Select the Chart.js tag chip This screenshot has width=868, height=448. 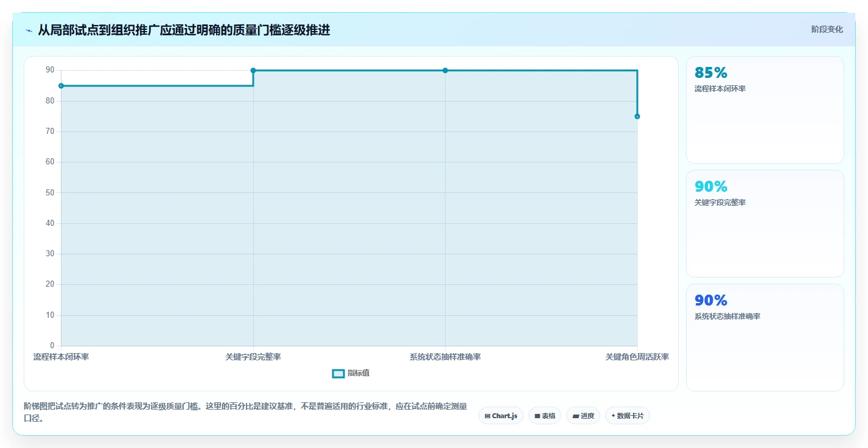tap(501, 416)
